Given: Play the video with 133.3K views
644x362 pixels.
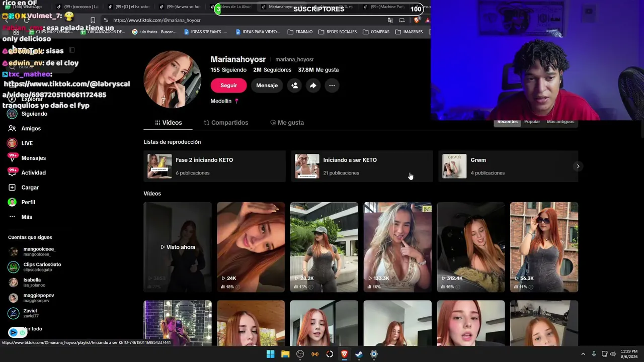Looking at the screenshot, I should 397,247.
